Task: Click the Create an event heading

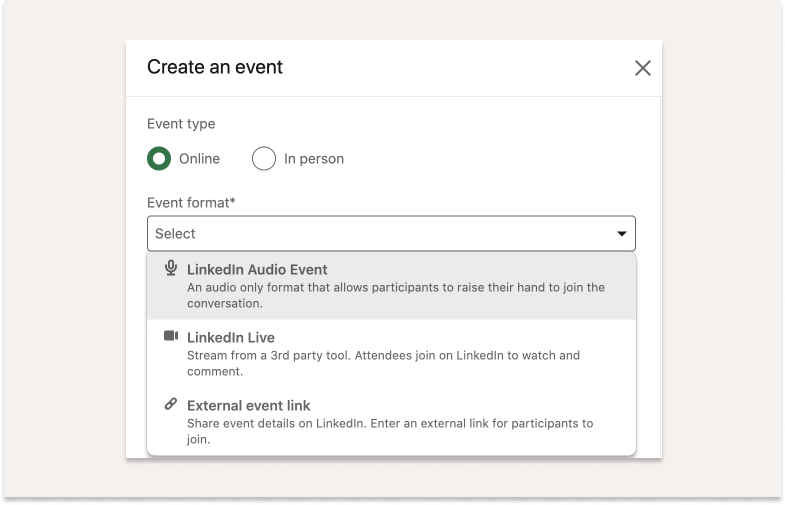Action: (215, 67)
